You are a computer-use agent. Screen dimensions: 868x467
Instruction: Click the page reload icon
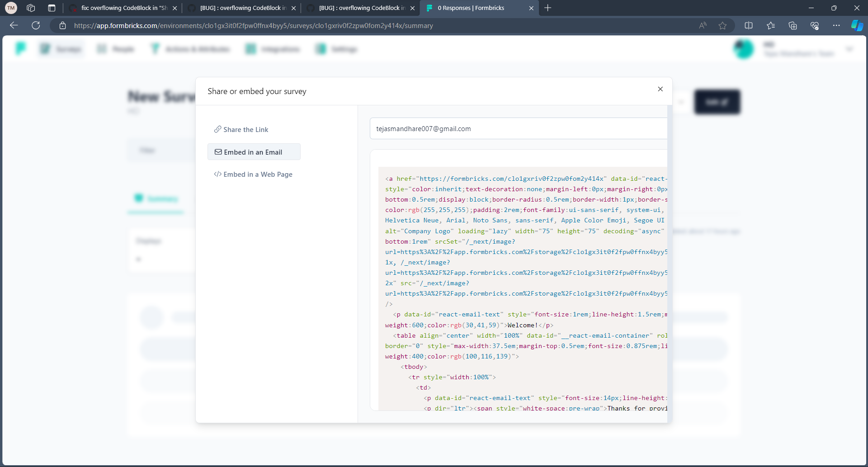click(x=36, y=25)
